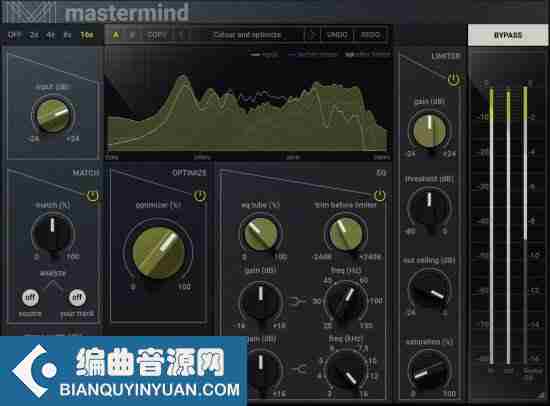
Task: Click the OPTIMIZE section title
Action: click(189, 173)
